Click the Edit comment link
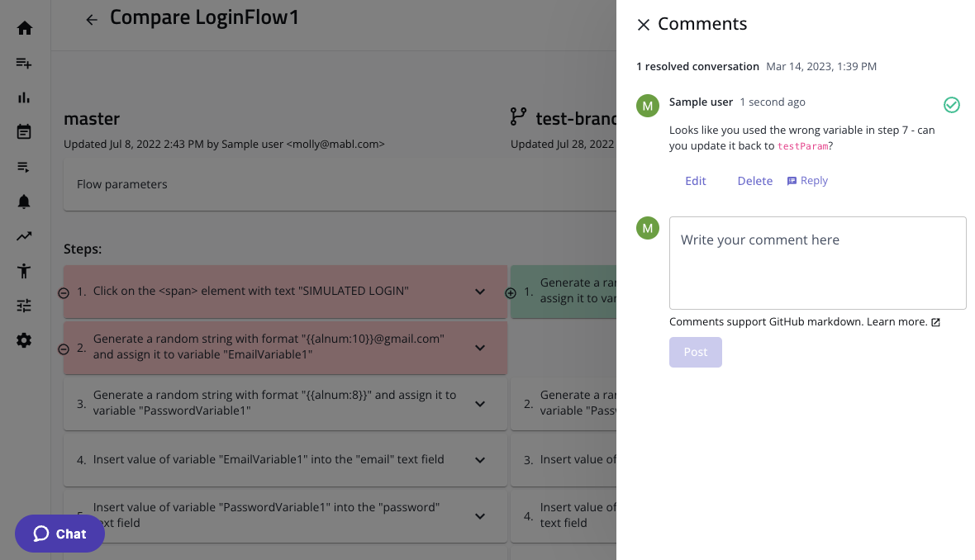 pos(695,181)
